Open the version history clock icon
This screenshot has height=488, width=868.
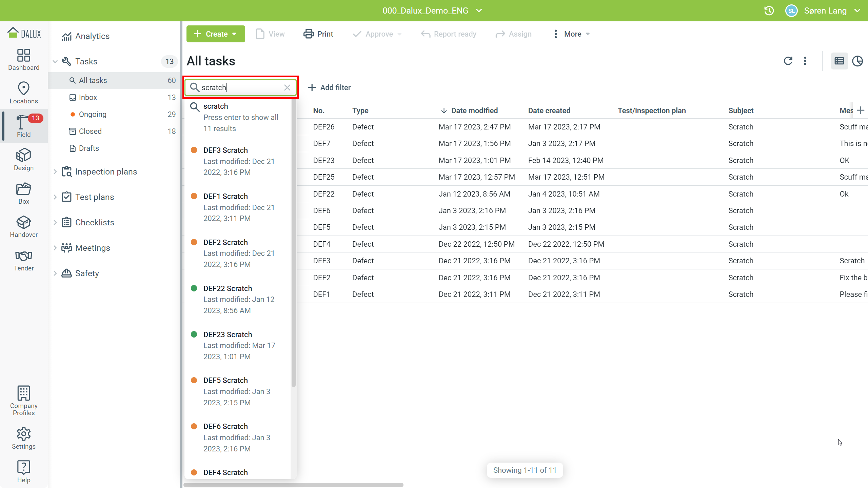[769, 11]
